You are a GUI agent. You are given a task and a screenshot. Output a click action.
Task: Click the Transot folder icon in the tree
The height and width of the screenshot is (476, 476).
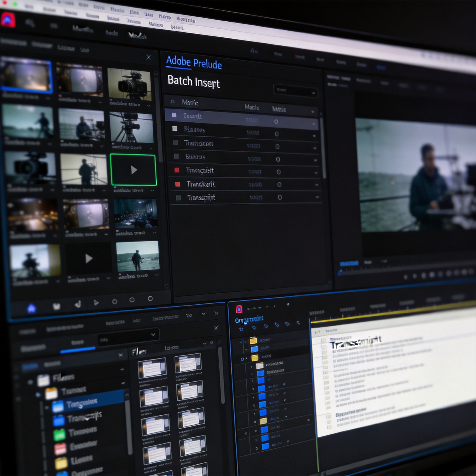51,393
